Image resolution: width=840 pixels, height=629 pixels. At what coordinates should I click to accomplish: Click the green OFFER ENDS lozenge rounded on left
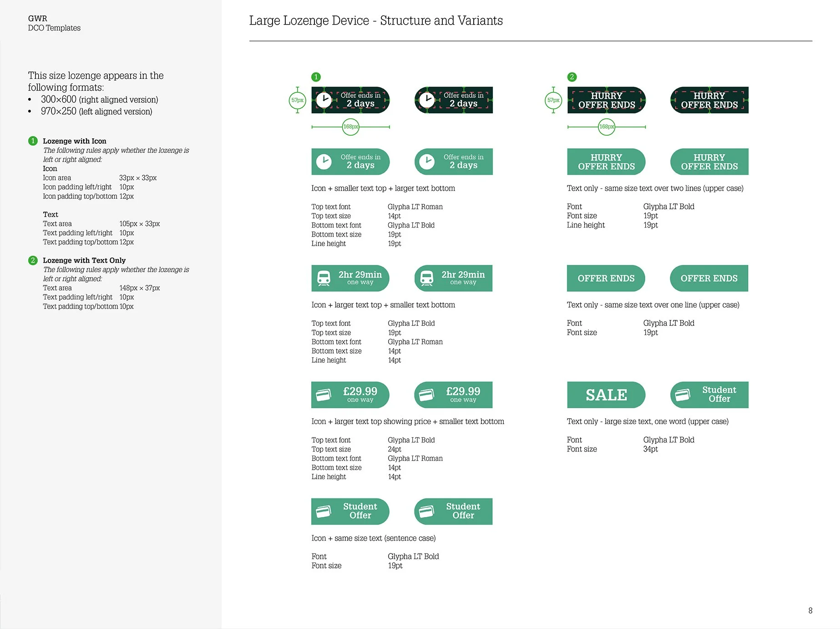click(x=709, y=278)
